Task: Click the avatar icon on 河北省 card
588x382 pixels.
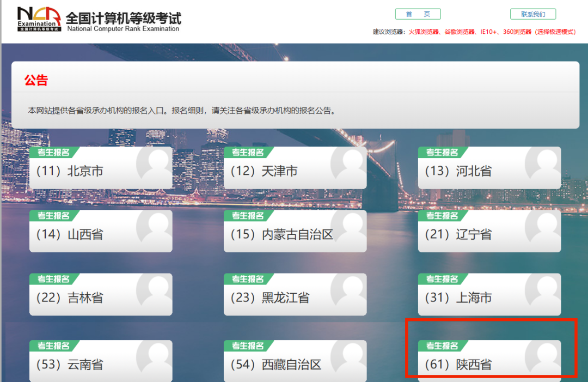Action: coord(543,164)
